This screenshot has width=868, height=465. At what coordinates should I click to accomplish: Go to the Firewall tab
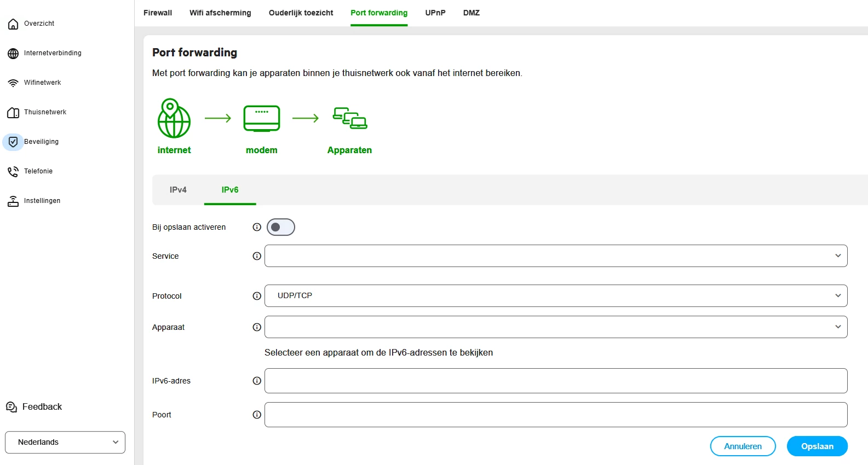158,13
